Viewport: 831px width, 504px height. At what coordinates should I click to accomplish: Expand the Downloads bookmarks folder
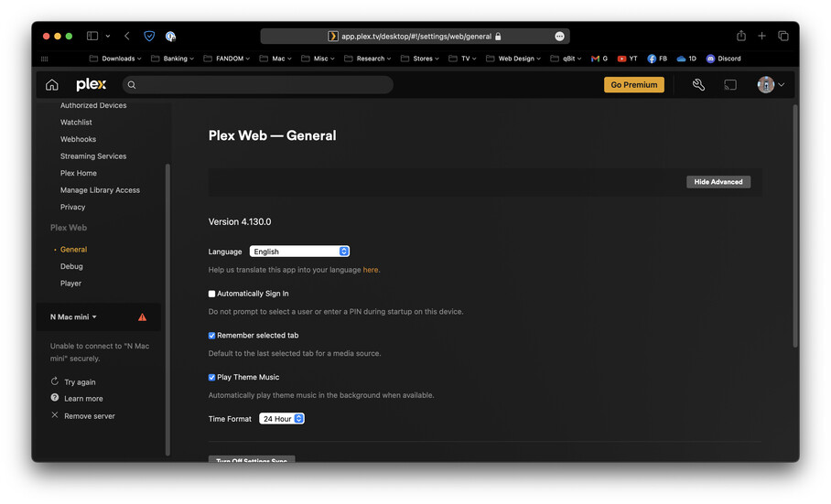[115, 59]
